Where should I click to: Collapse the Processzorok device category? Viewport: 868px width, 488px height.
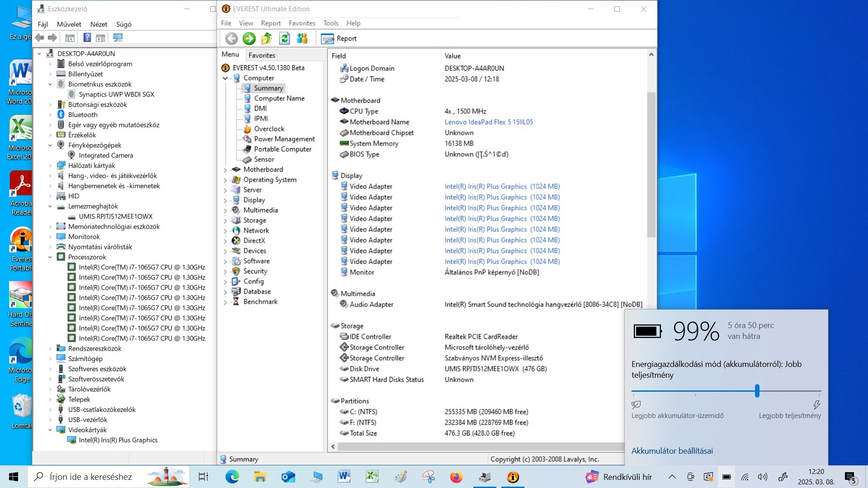pos(50,257)
